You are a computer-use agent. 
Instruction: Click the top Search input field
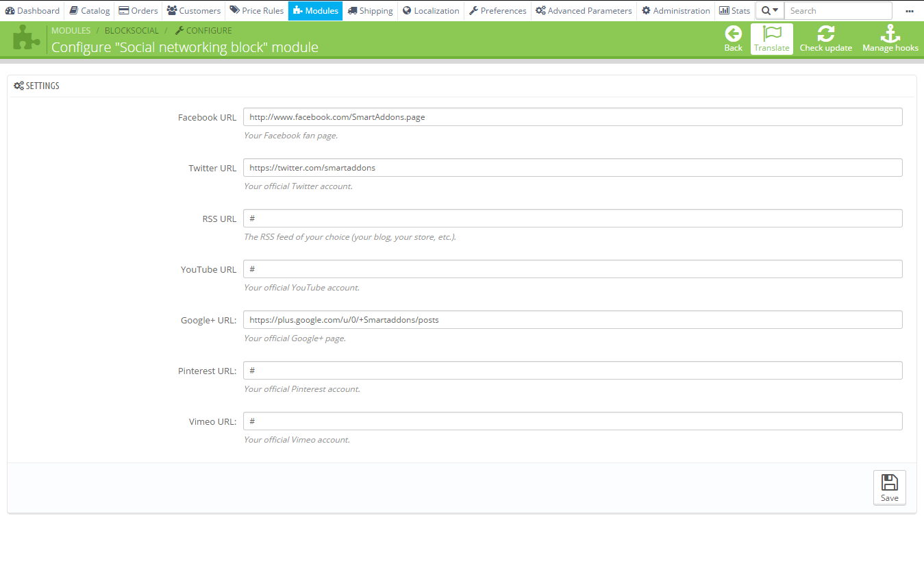click(x=838, y=10)
